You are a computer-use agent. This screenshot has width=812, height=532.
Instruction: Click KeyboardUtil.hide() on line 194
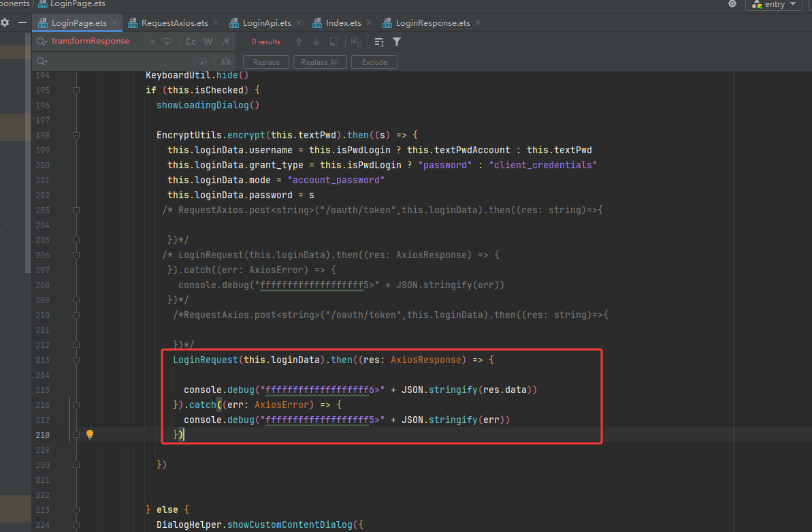pyautogui.click(x=197, y=75)
